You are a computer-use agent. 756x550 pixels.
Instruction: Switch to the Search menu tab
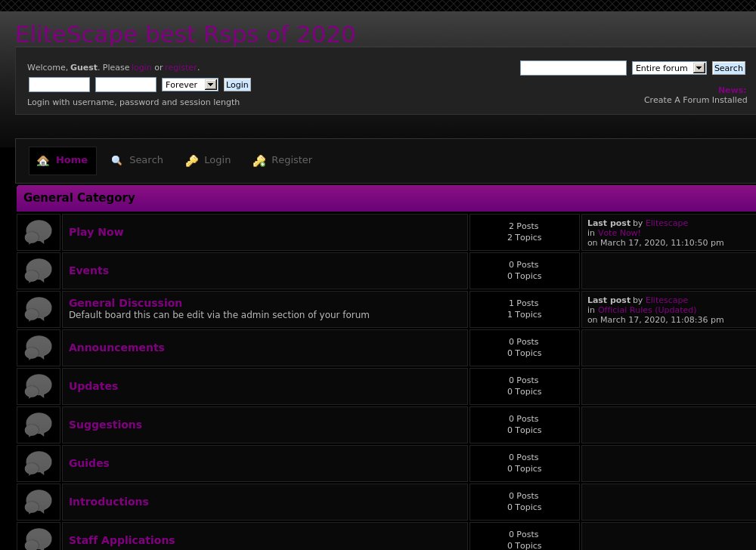(146, 160)
